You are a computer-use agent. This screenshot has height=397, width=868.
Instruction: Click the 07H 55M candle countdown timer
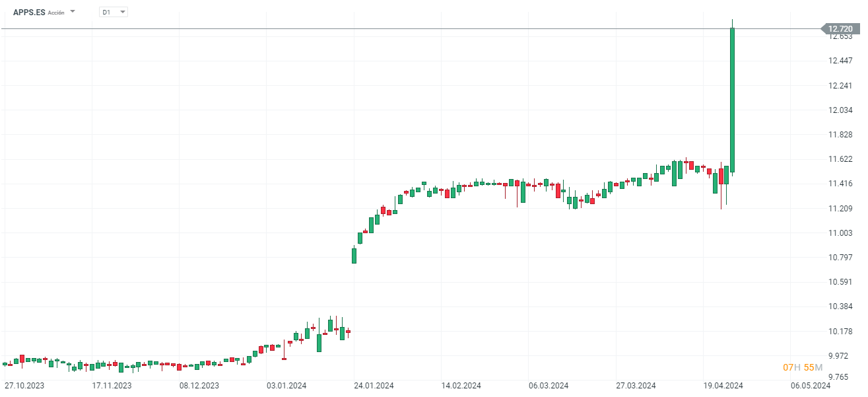click(803, 367)
